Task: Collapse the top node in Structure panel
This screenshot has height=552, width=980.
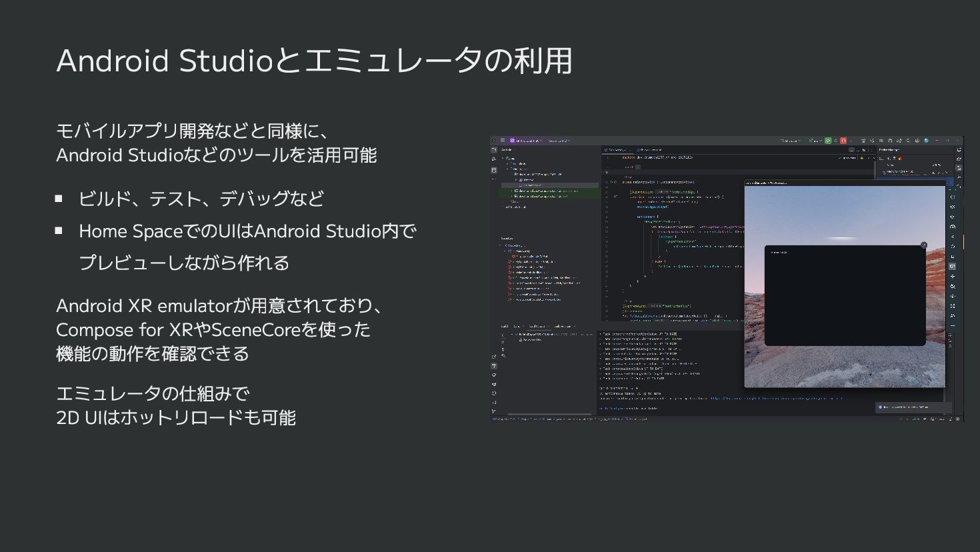Action: 500,245
